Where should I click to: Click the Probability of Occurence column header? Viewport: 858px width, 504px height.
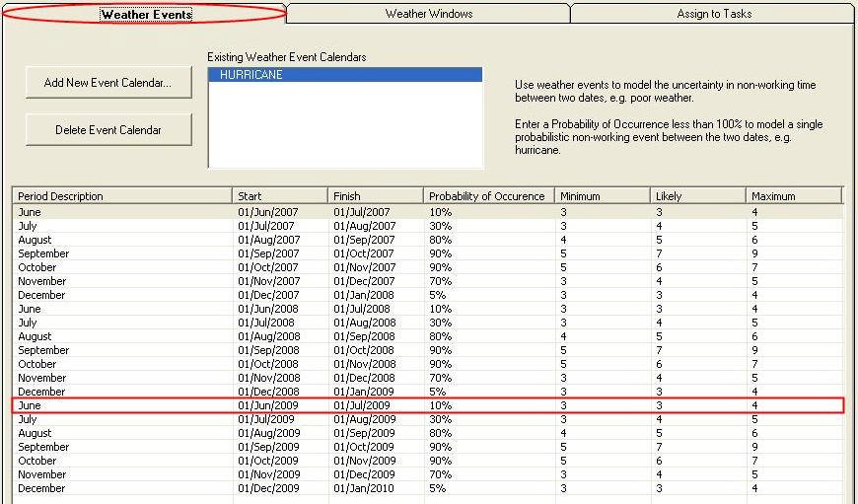point(489,196)
